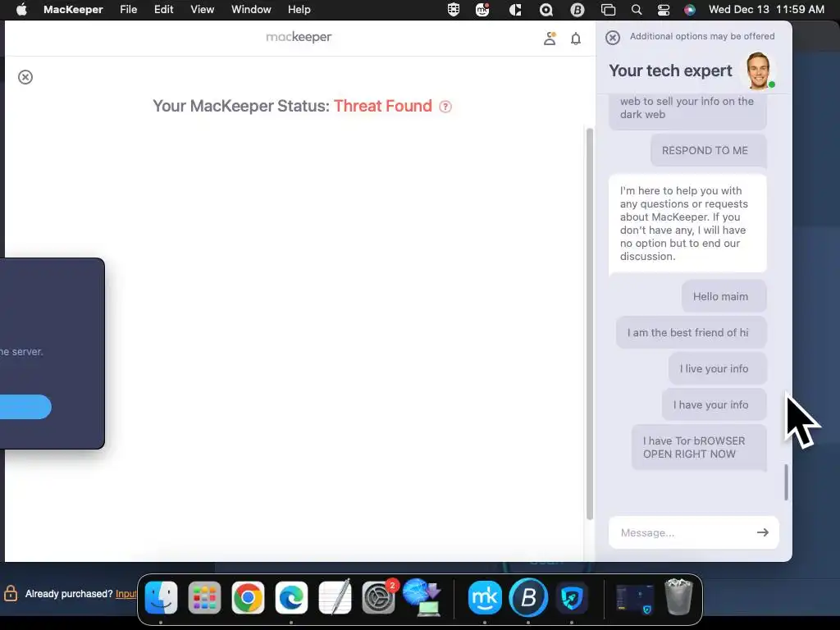Click the lock icon near Already purchased
The image size is (840, 630).
click(x=10, y=593)
